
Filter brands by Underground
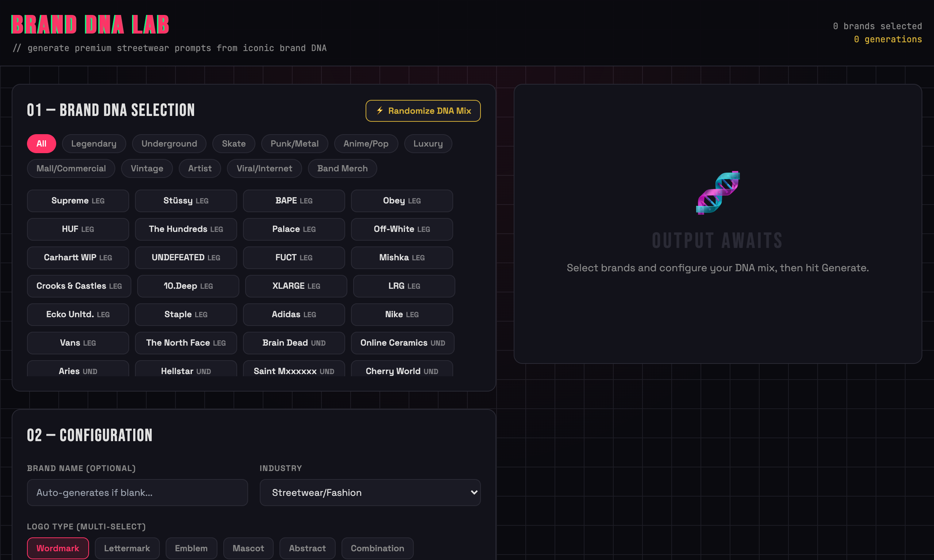169,143
